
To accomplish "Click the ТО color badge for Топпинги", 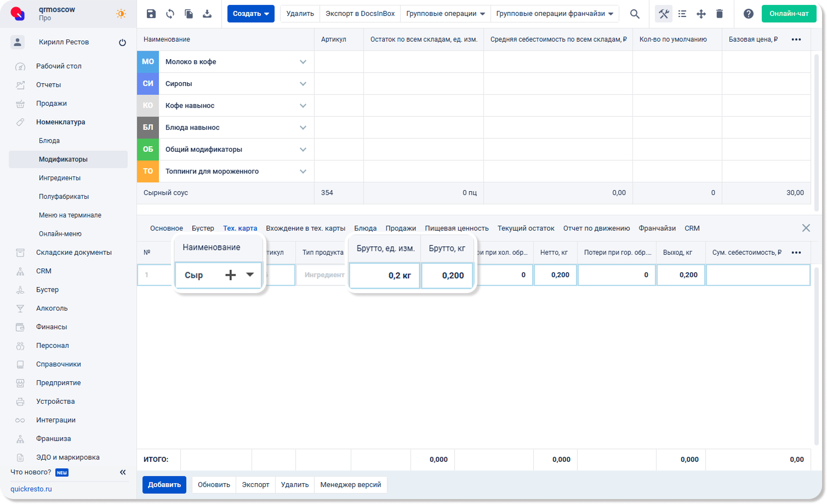I will pos(148,171).
